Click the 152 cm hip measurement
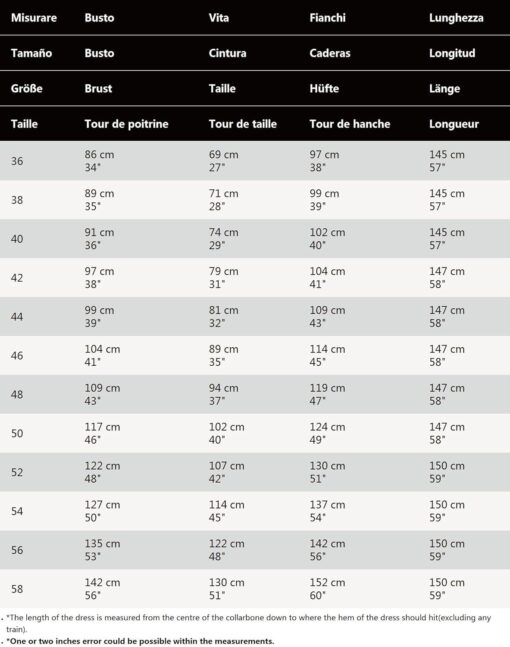This screenshot has height=647, width=510. pos(327,583)
